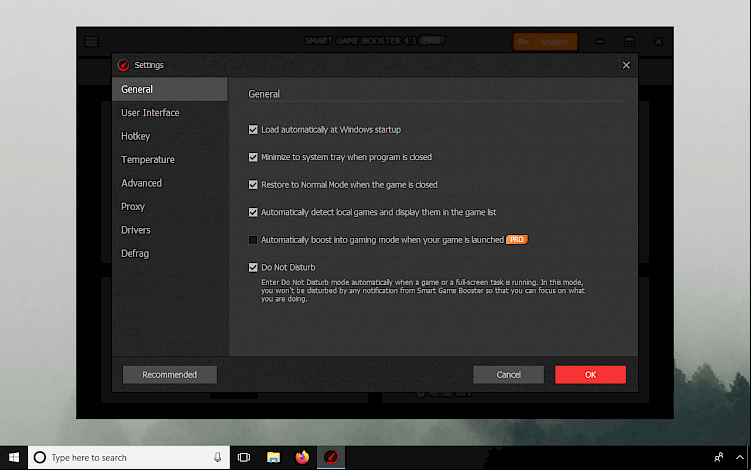
Task: Toggle Minimize to system tray checkbox
Action: pyautogui.click(x=253, y=157)
